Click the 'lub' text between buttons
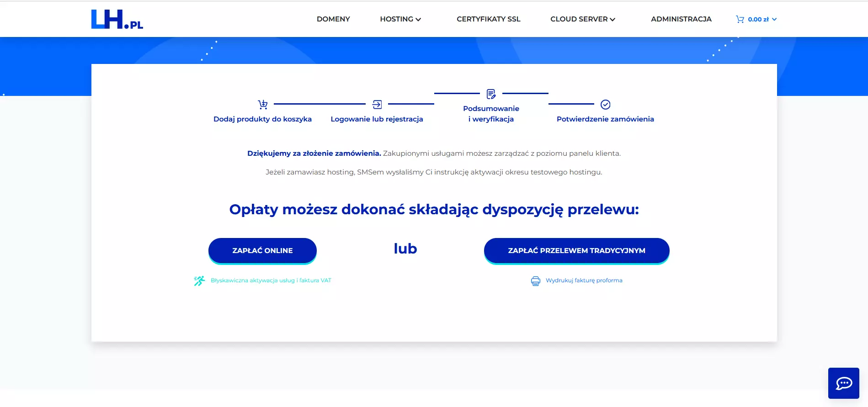This screenshot has height=407, width=868. 405,248
